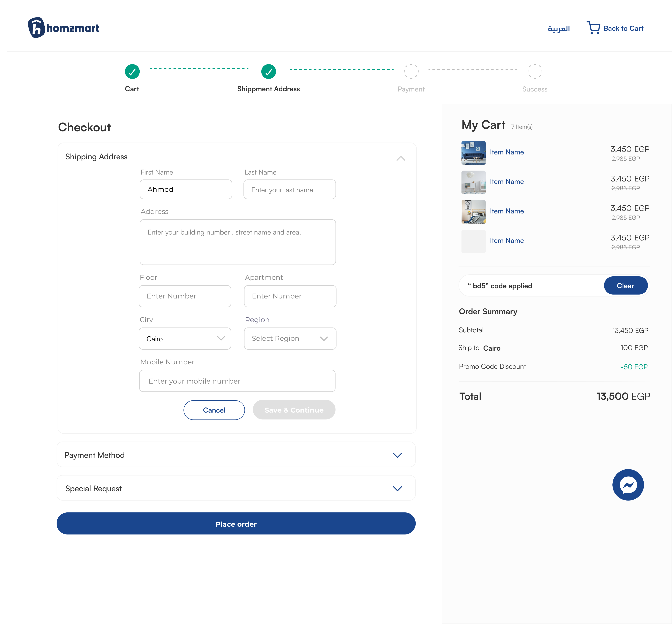Click the shopping cart icon
Viewport: 672px width, 624px height.
[593, 28]
